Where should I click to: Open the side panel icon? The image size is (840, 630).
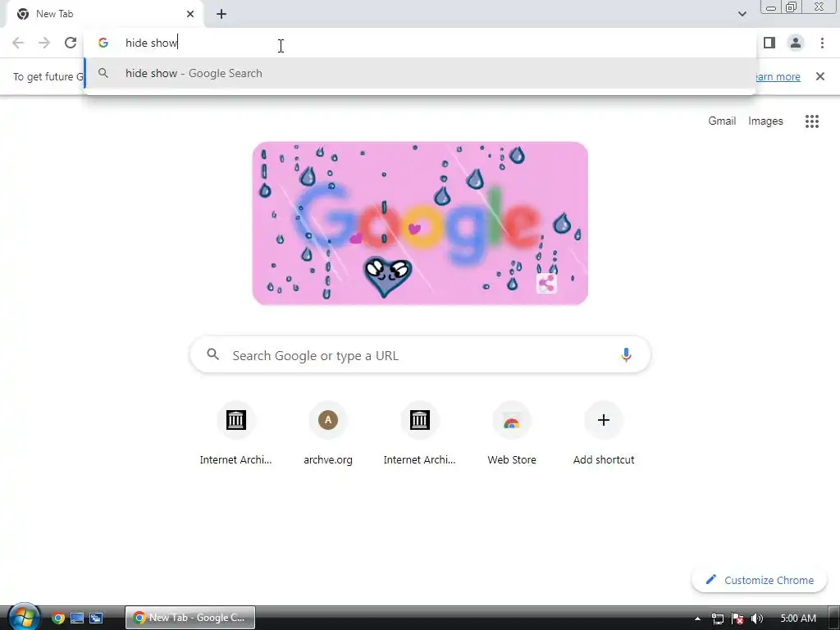[769, 43]
